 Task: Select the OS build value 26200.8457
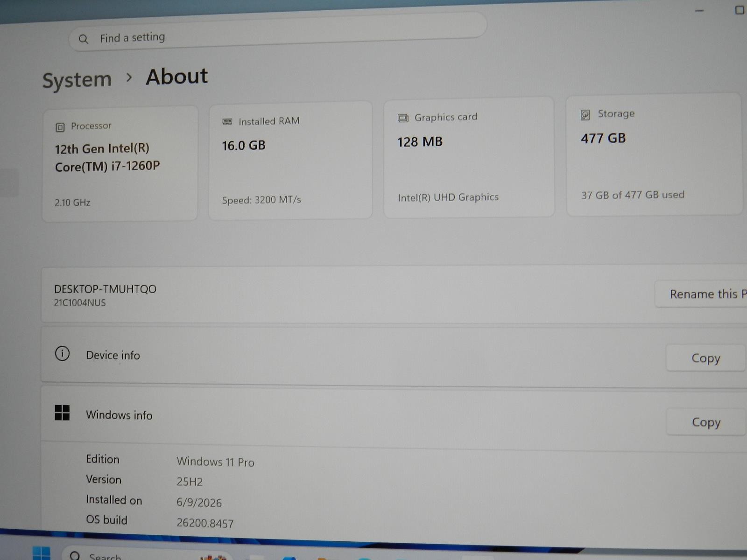tap(205, 523)
